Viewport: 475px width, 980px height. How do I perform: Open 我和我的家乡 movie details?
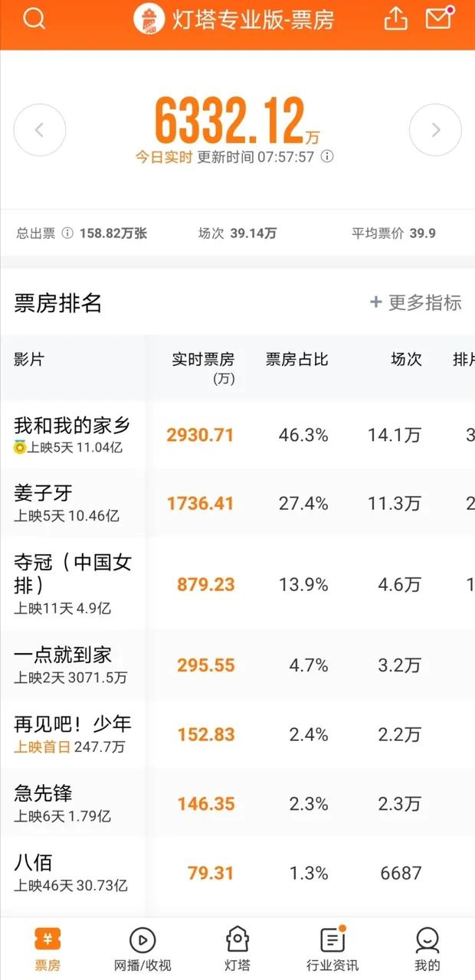point(72,434)
